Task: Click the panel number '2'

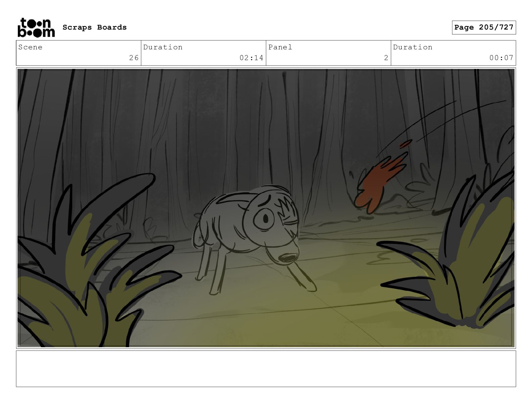Action: 386,58
